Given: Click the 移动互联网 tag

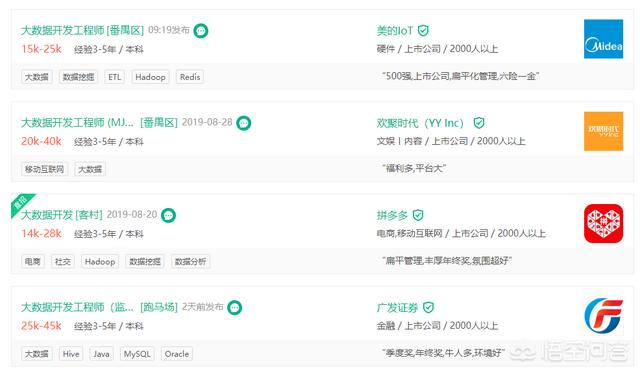Looking at the screenshot, I should [44, 169].
